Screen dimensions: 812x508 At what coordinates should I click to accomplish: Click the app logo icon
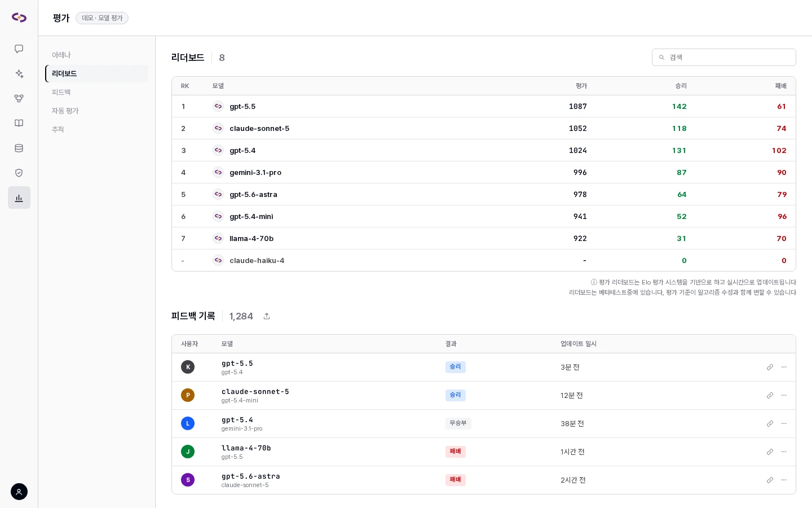pyautogui.click(x=19, y=17)
